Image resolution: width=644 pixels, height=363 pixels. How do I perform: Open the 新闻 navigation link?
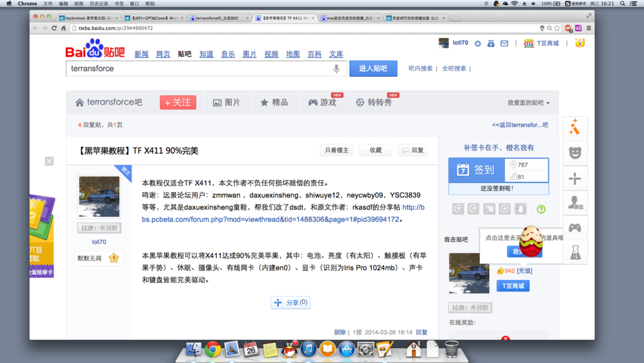click(x=141, y=54)
